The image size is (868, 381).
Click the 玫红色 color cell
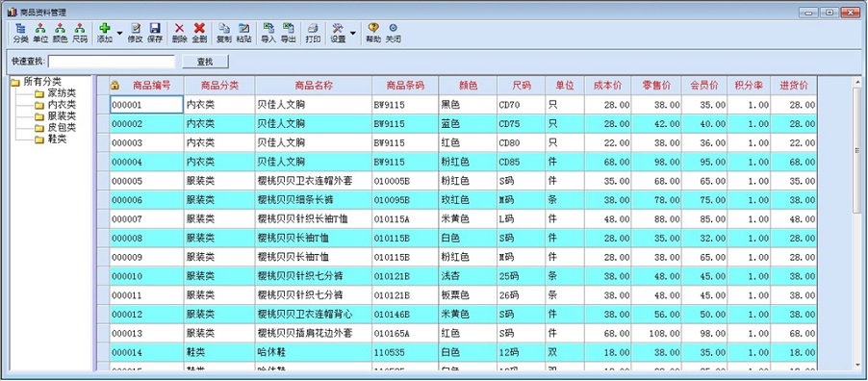pos(468,200)
